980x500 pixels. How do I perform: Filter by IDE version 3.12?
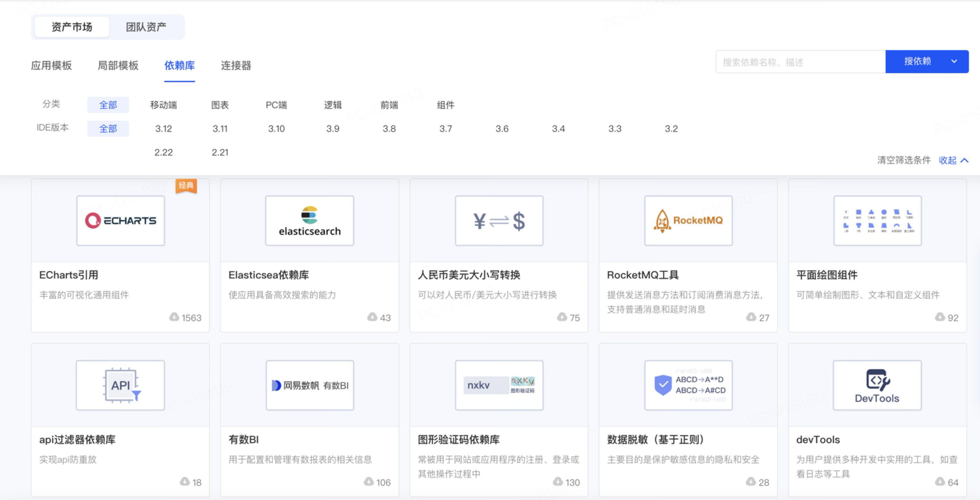click(164, 129)
